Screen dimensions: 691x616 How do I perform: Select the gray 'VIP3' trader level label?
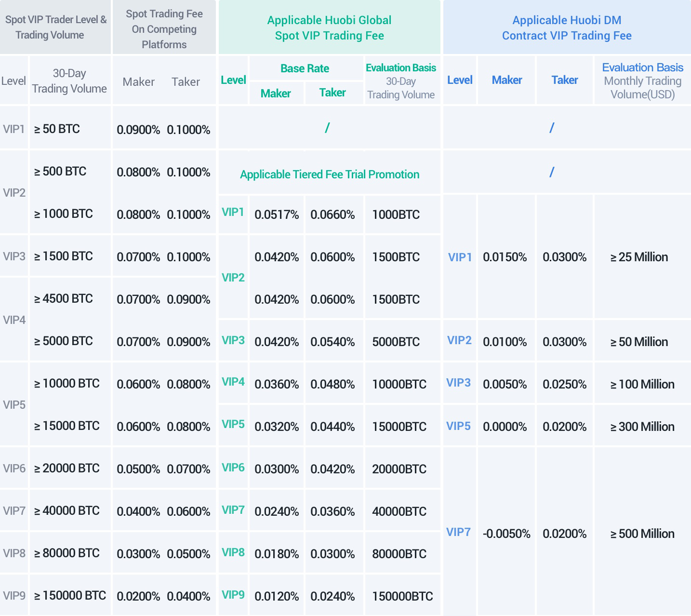pos(14,256)
